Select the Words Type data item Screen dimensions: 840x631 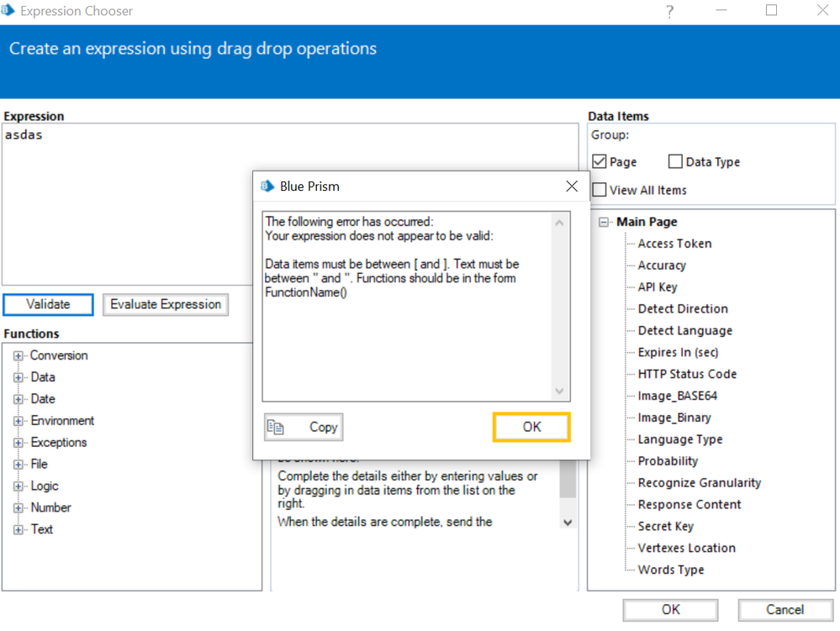(671, 570)
